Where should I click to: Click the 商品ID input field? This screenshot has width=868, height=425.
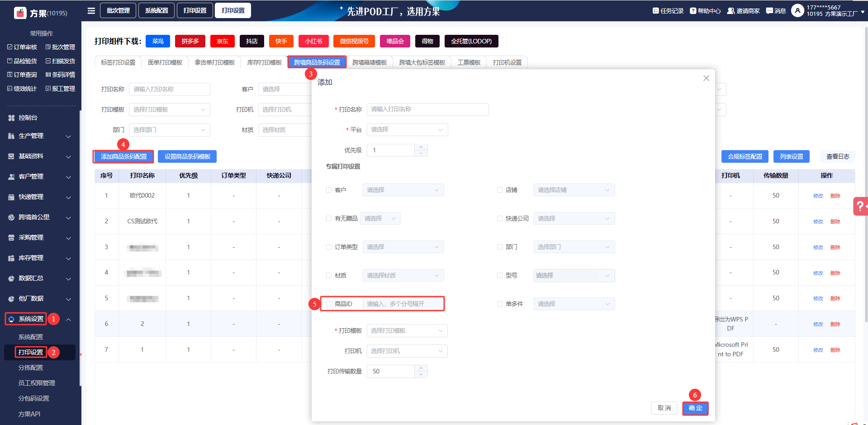coord(403,304)
